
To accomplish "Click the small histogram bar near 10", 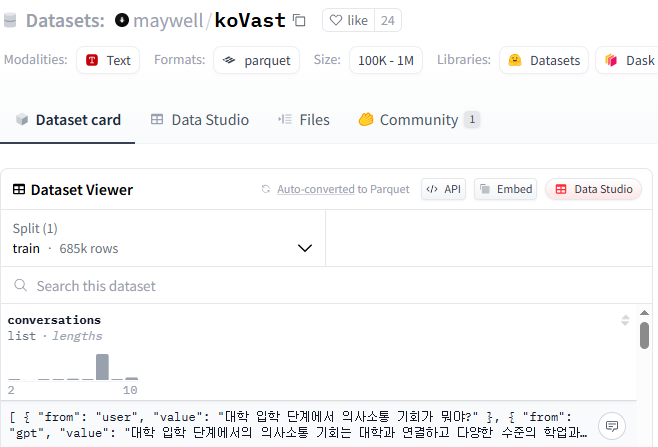I will [131, 379].
